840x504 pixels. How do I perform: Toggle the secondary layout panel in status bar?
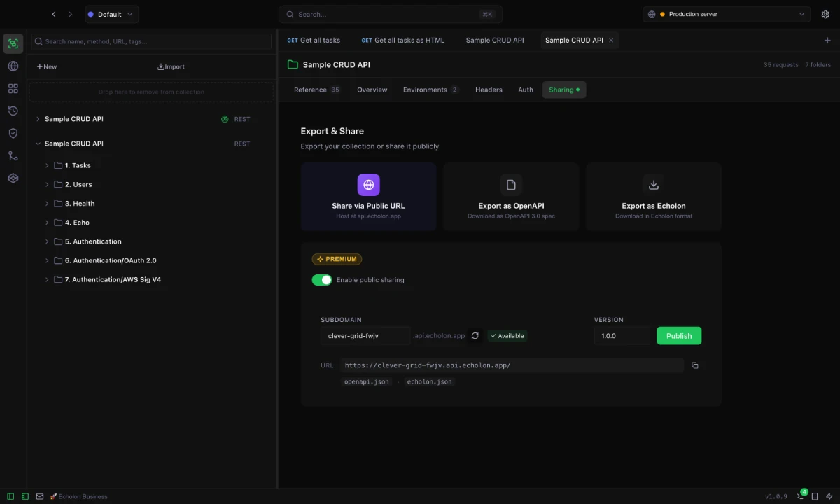tap(25, 496)
